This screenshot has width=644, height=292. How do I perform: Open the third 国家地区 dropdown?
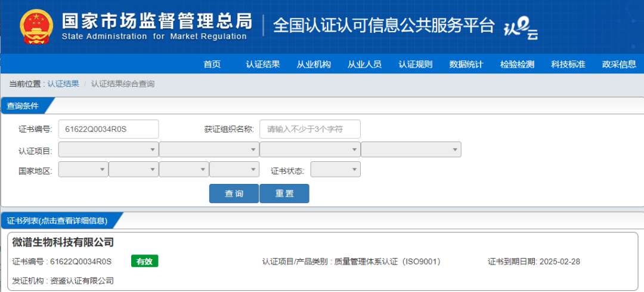coord(184,170)
